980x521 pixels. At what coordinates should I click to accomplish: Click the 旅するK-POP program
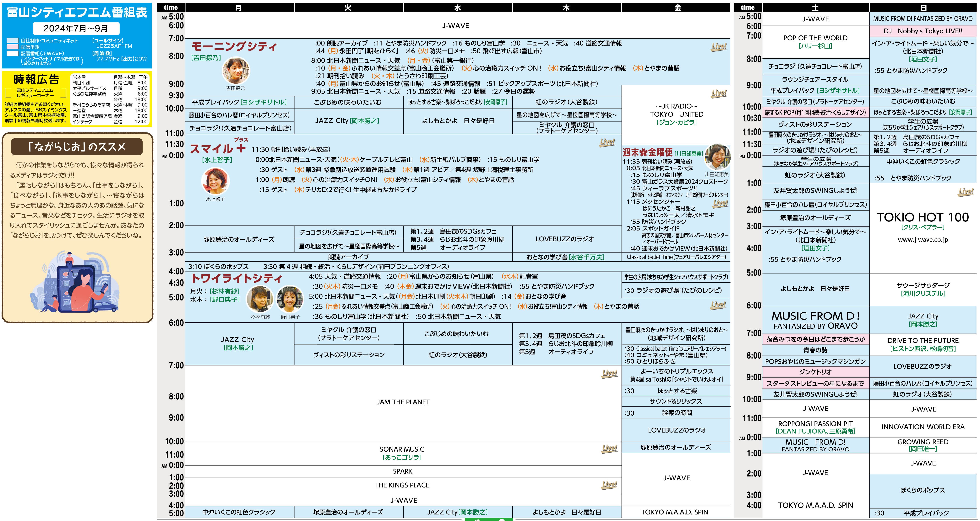point(816,113)
